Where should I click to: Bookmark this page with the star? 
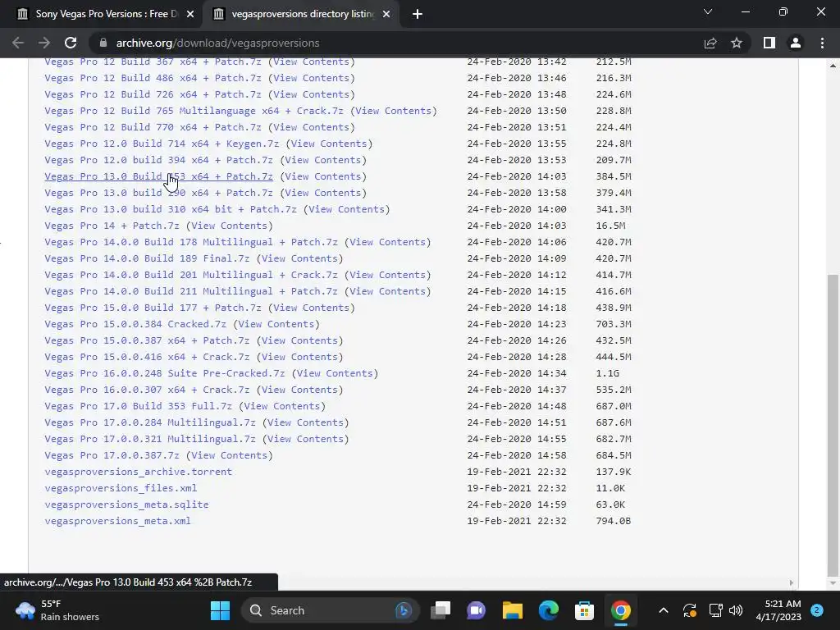pos(737,43)
